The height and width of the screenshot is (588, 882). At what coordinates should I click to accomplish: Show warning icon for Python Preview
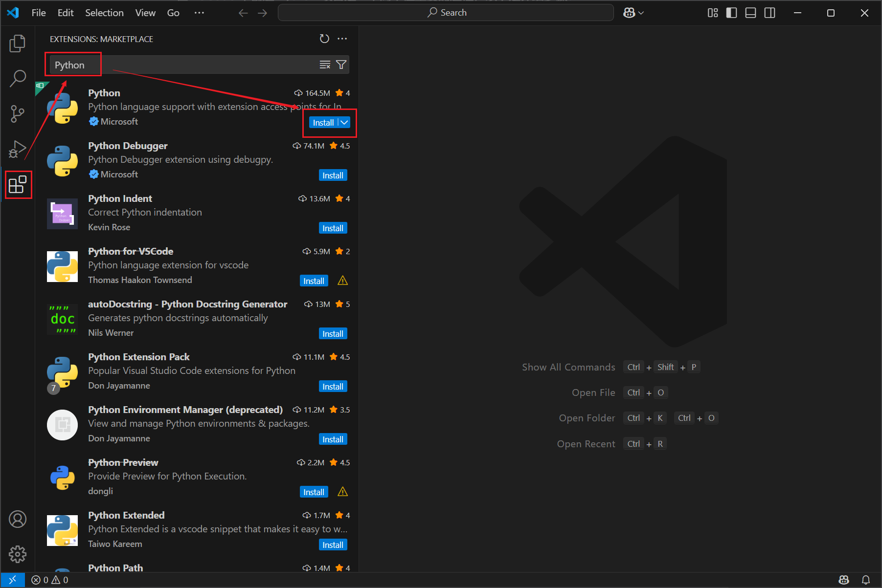(x=343, y=492)
